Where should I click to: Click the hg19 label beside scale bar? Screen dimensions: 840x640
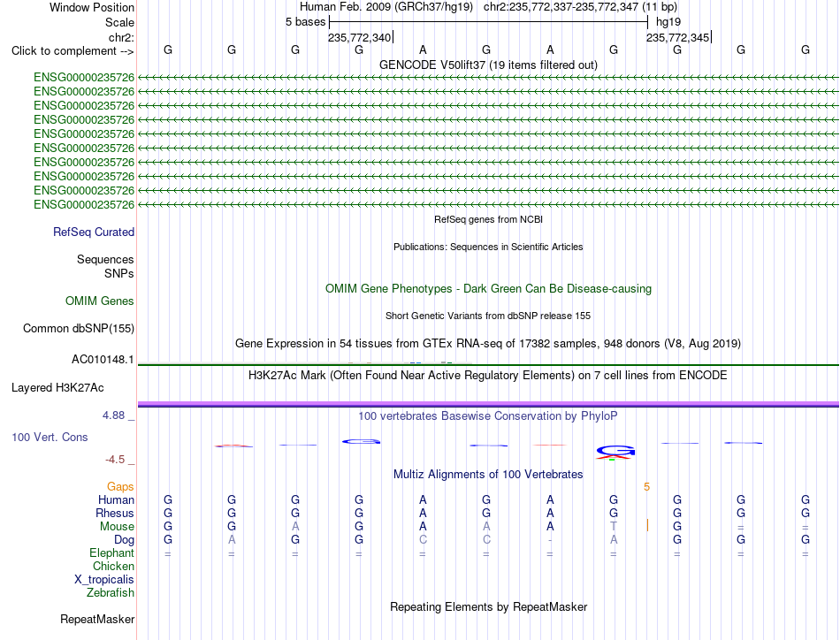668,22
